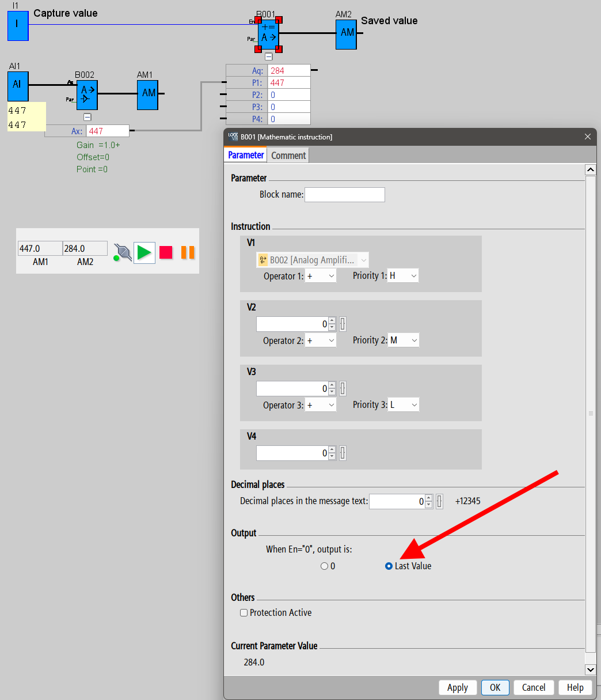Viewport: 601px width, 700px height.
Task: Switch to the Comment tab
Action: coord(288,156)
